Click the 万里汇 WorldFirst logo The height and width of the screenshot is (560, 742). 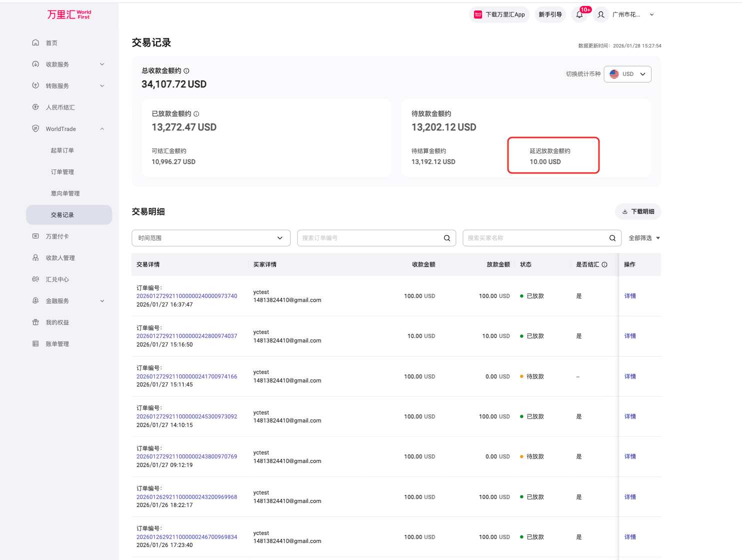point(69,14)
